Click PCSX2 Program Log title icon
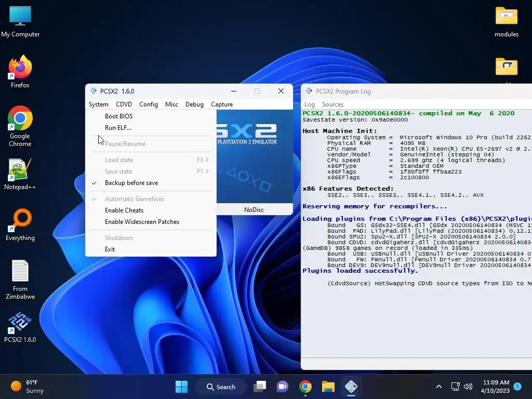The height and width of the screenshot is (399, 532). [x=309, y=91]
